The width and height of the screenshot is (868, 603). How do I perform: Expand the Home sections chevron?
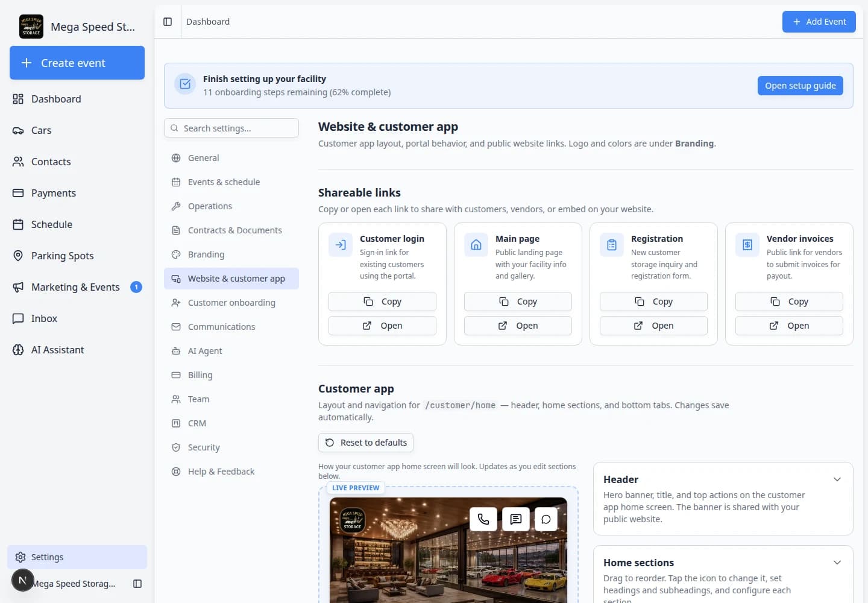(x=837, y=563)
